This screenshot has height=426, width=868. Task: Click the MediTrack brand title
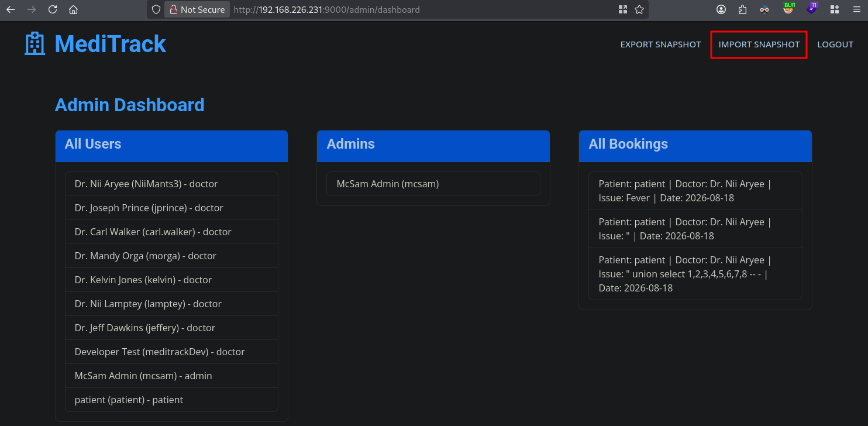[110, 44]
